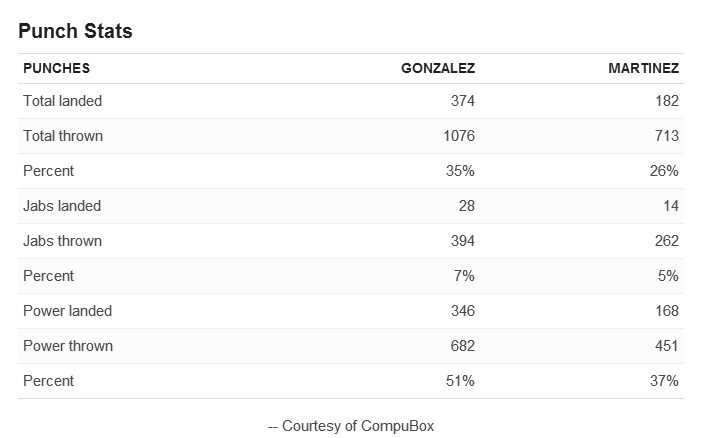
Task: Click Martinez total landed value 182
Action: coord(667,101)
